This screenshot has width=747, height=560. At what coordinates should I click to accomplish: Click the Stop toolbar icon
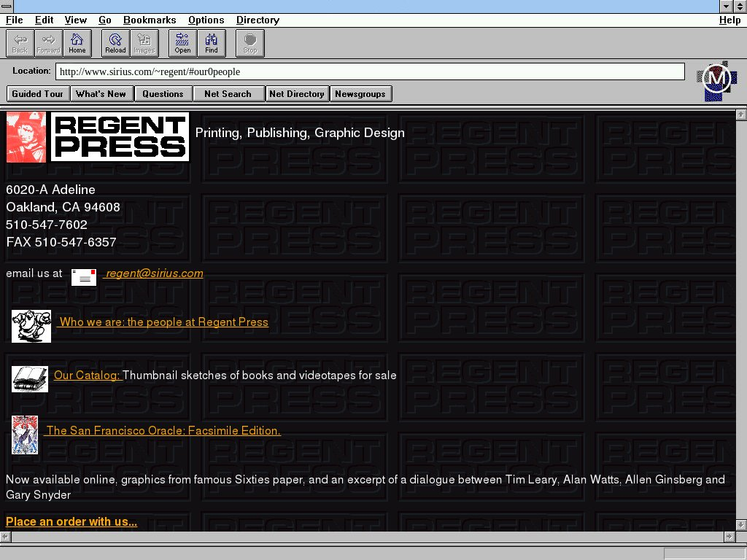point(250,43)
